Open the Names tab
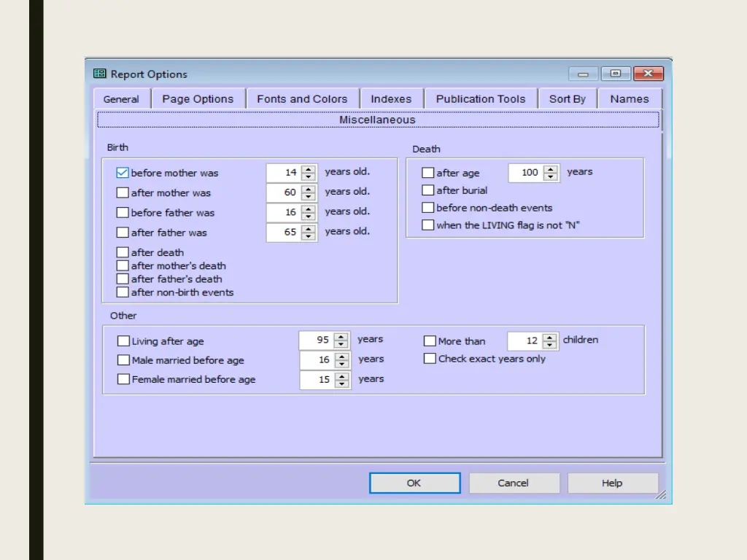The height and width of the screenshot is (560, 747). [630, 99]
